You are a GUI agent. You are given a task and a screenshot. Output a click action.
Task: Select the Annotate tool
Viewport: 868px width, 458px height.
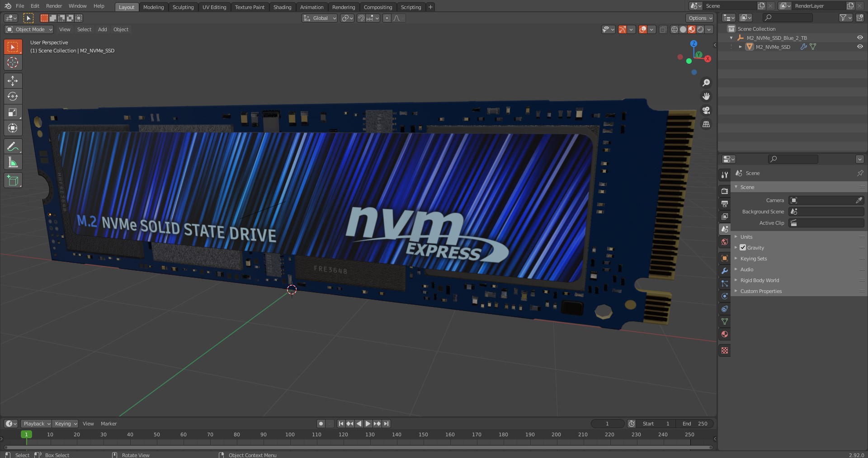tap(13, 146)
